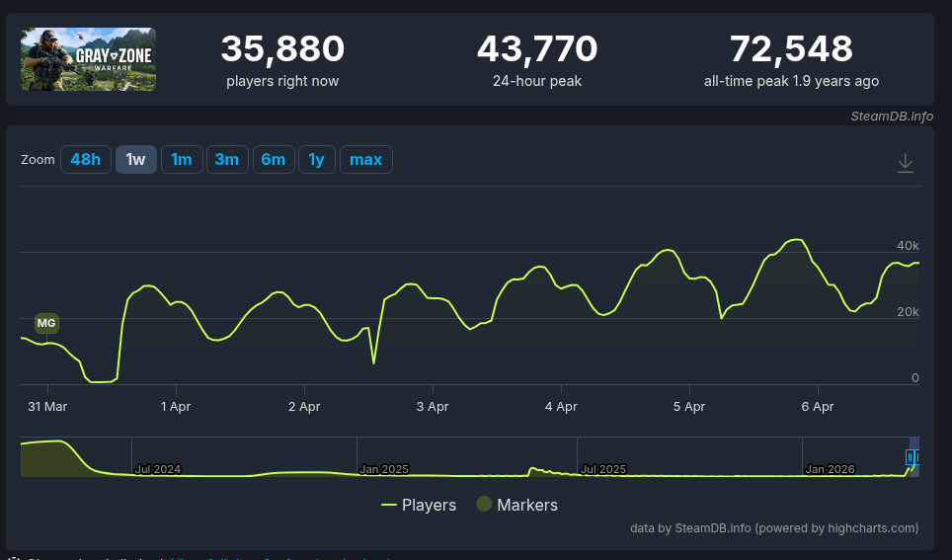Open the Gray Zone Warfare game thumbnail
952x560 pixels.
pos(89,59)
